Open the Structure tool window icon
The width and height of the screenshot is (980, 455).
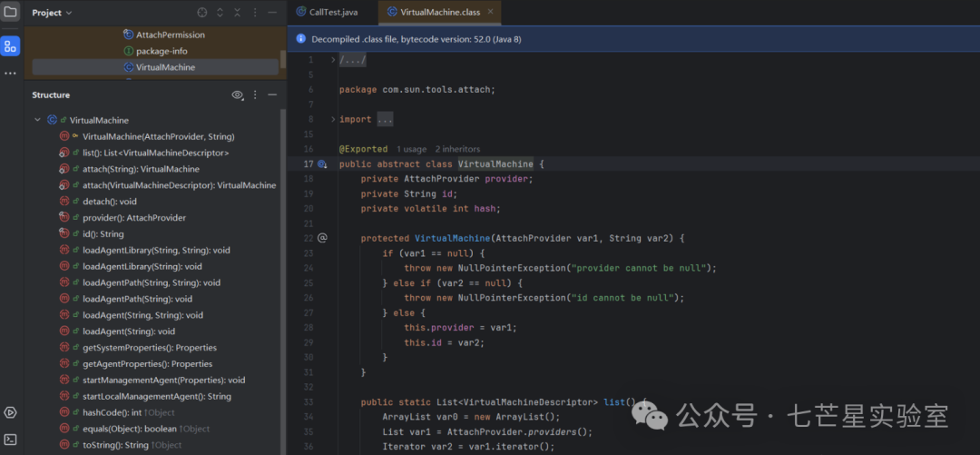(10, 45)
